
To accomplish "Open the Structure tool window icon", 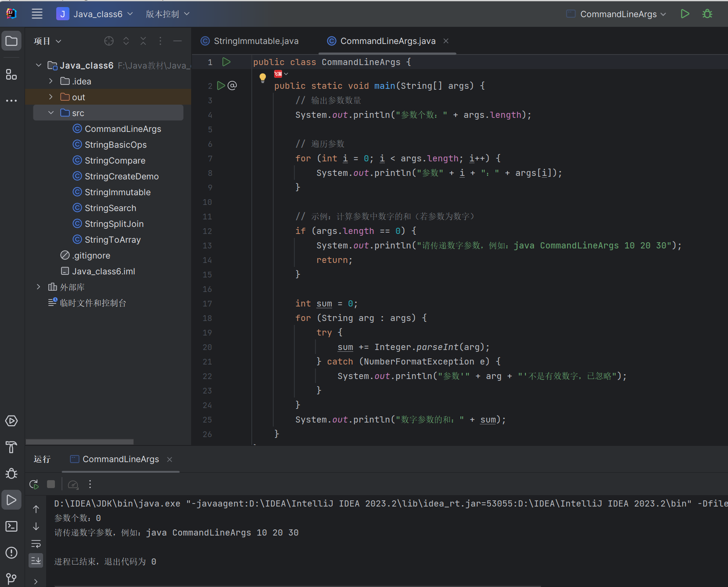I will click(x=11, y=74).
